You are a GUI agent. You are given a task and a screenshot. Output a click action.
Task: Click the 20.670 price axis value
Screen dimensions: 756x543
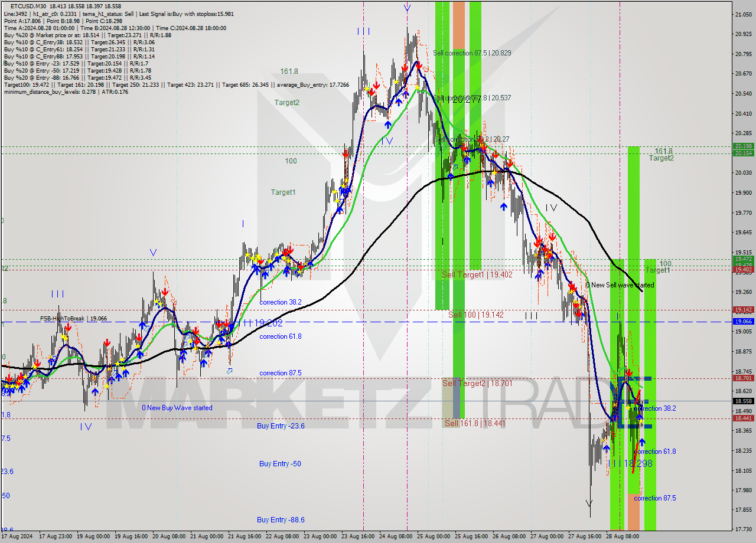pos(743,74)
